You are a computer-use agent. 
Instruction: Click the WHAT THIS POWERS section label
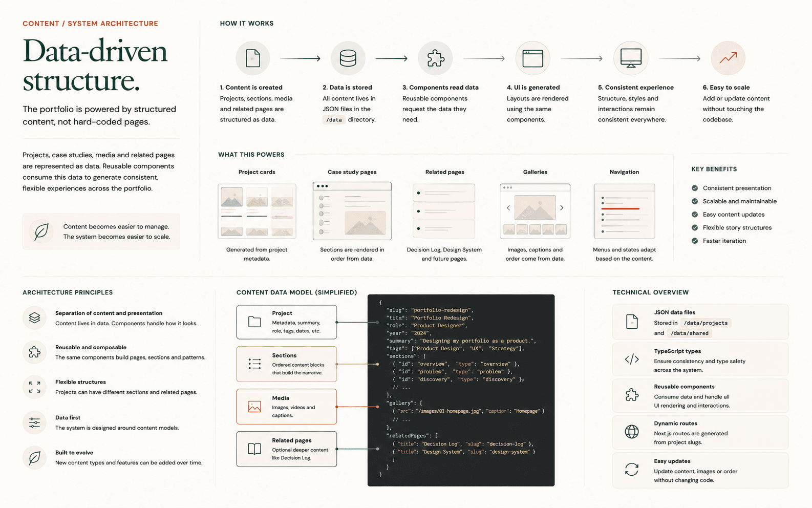251,155
